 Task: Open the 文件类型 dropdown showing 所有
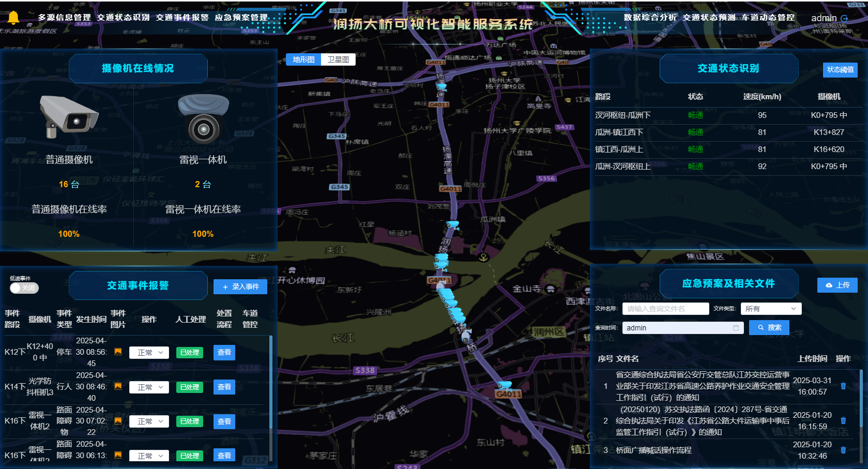(x=771, y=308)
